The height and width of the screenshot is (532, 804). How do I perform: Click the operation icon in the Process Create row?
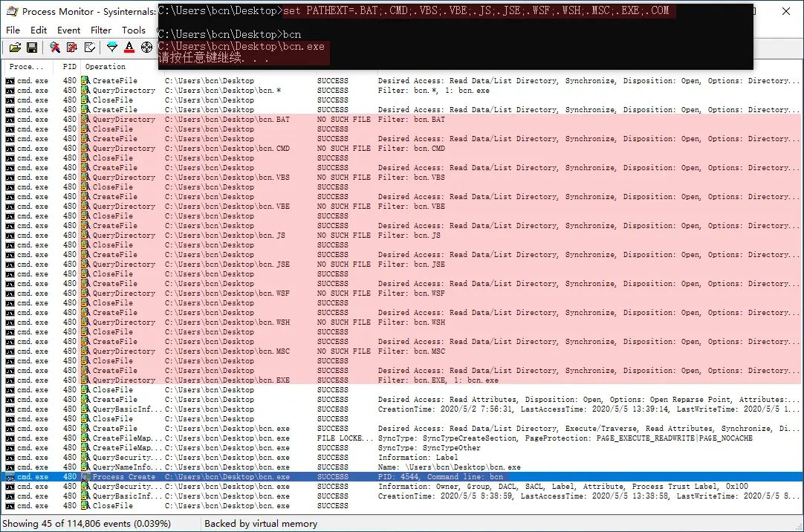click(85, 477)
